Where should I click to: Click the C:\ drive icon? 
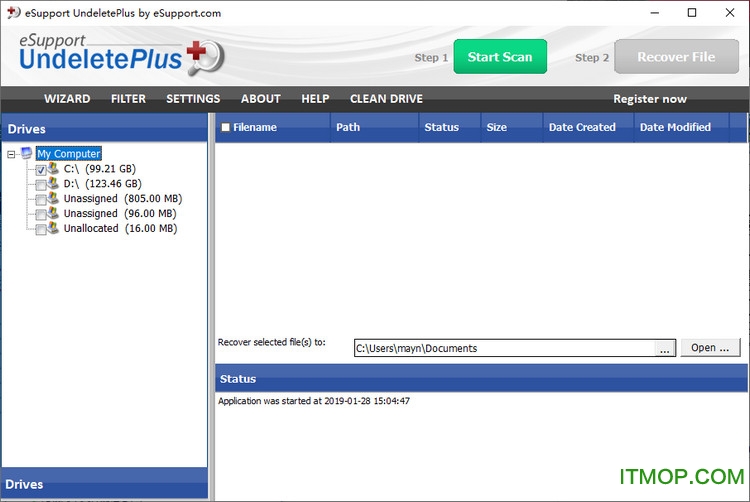coord(53,169)
